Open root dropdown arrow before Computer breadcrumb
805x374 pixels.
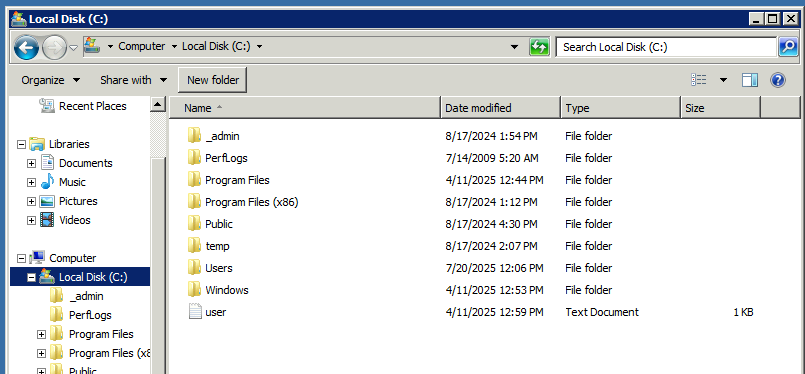click(110, 47)
